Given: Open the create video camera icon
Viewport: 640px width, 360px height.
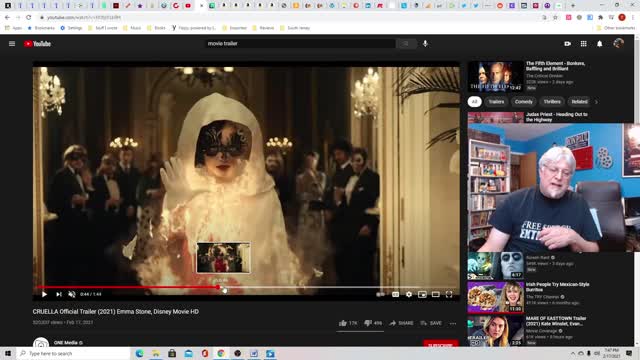Looking at the screenshot, I should tap(567, 44).
